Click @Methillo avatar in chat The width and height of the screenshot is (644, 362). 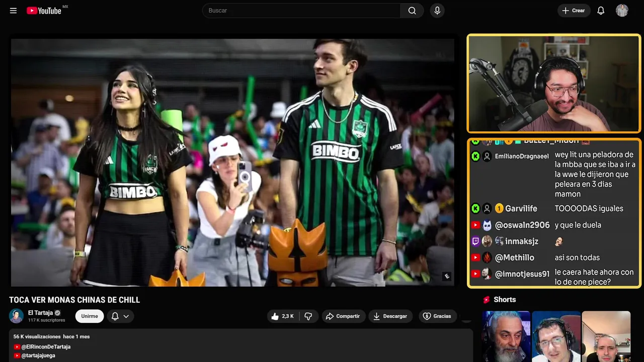pos(487,257)
